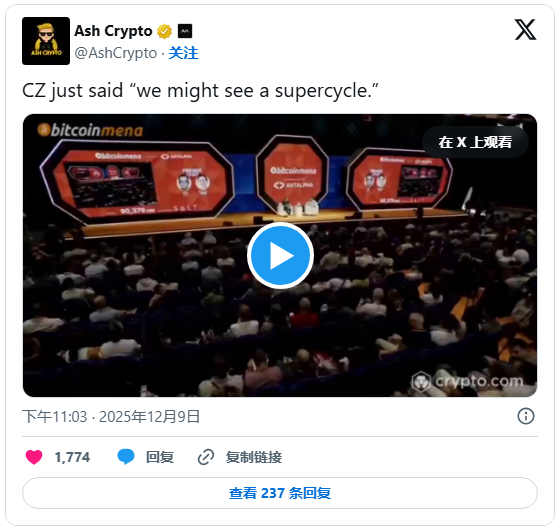Image resolution: width=559 pixels, height=532 pixels.
Task: Like the tweet with heart icon
Action: click(x=34, y=457)
